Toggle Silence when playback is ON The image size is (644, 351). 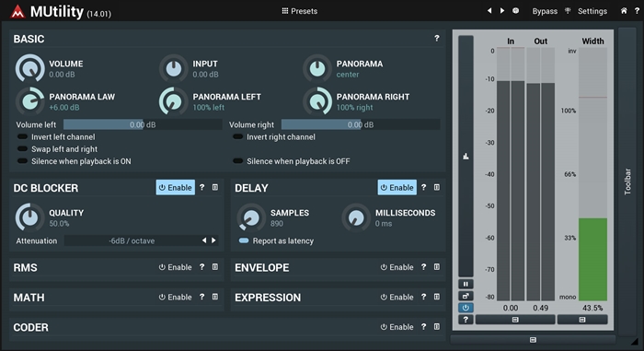(22, 161)
